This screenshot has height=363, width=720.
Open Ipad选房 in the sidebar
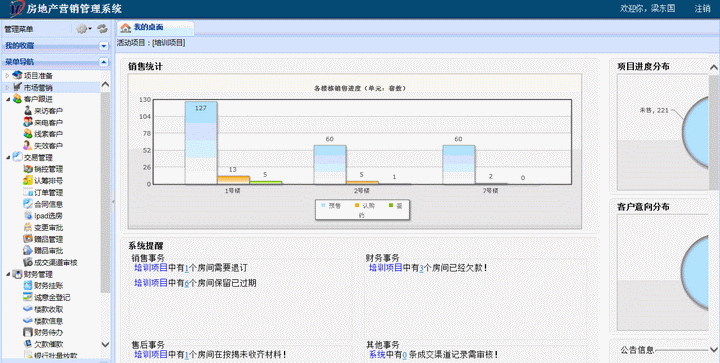(x=48, y=216)
